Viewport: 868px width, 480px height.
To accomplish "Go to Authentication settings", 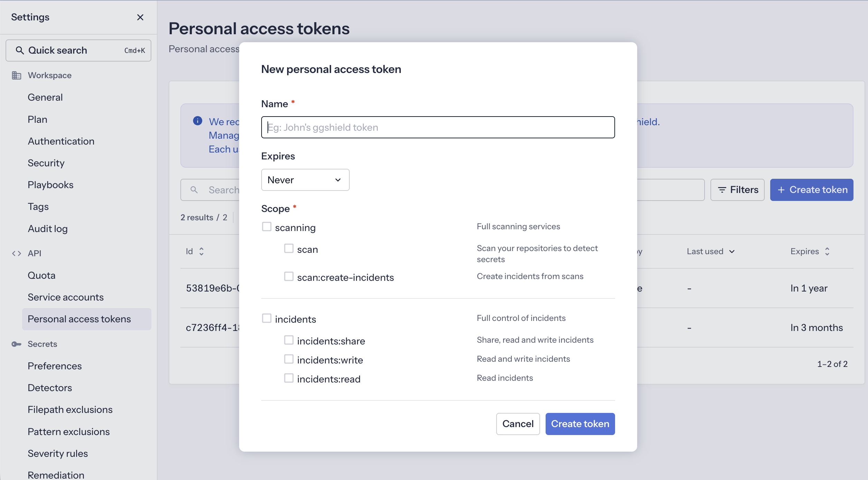I will pos(61,141).
